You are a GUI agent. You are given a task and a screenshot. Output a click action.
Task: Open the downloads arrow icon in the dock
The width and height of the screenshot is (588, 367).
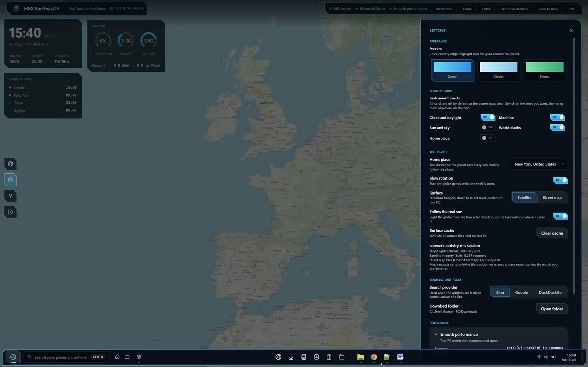(x=291, y=357)
